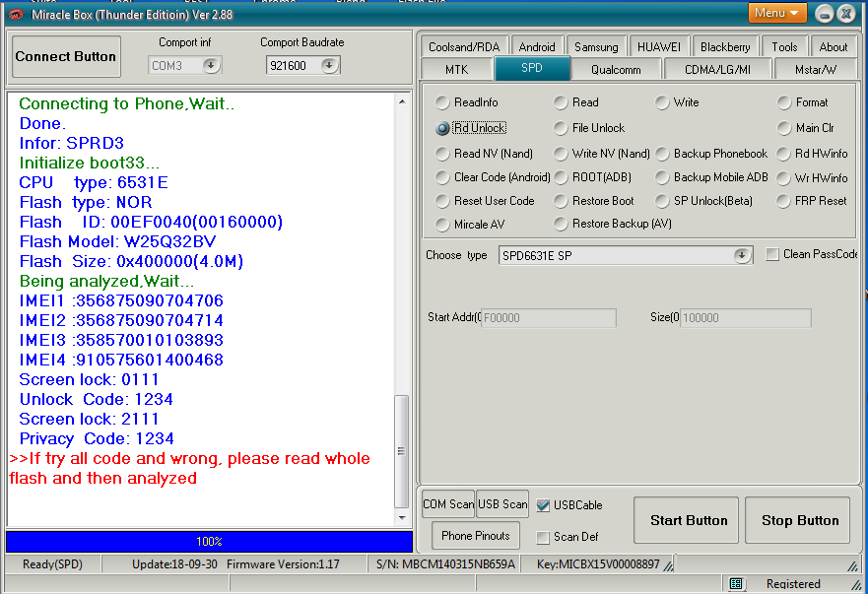Click the log scrollbar up arrow
Viewport: 868px width, 594px height.
pyautogui.click(x=402, y=101)
